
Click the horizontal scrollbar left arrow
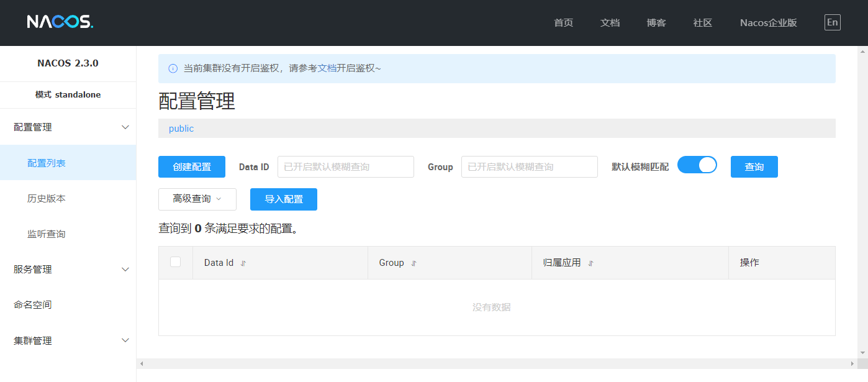point(142,363)
